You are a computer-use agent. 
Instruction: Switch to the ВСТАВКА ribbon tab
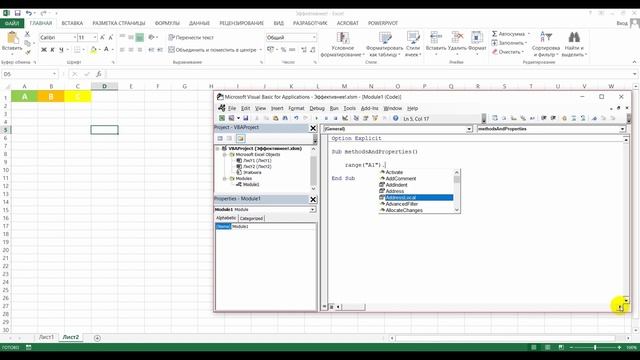coord(72,23)
